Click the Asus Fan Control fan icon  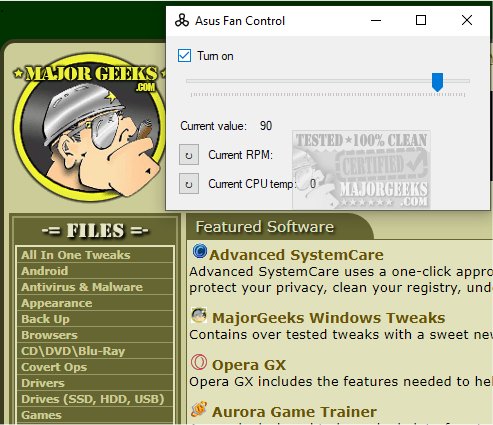tap(182, 21)
